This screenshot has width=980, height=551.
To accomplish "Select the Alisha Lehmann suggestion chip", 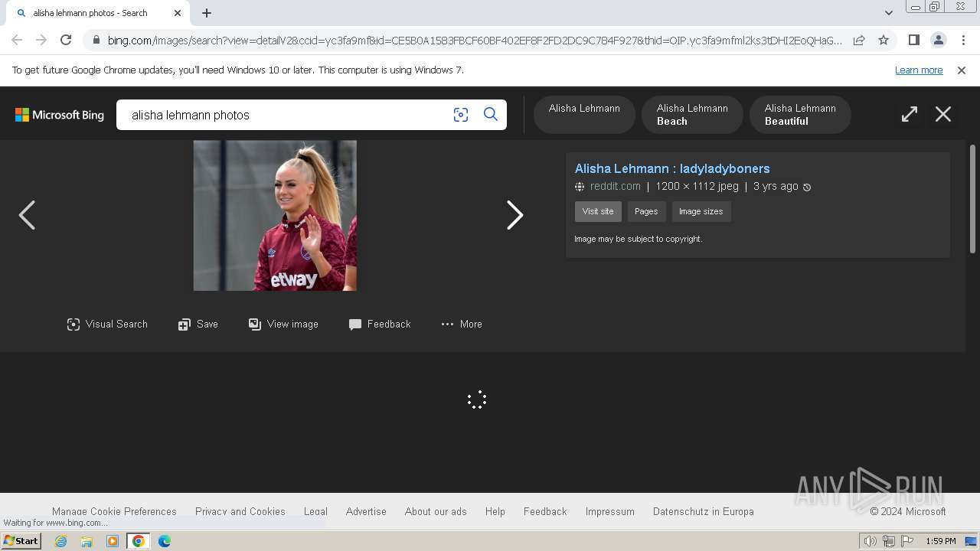I will coord(584,115).
